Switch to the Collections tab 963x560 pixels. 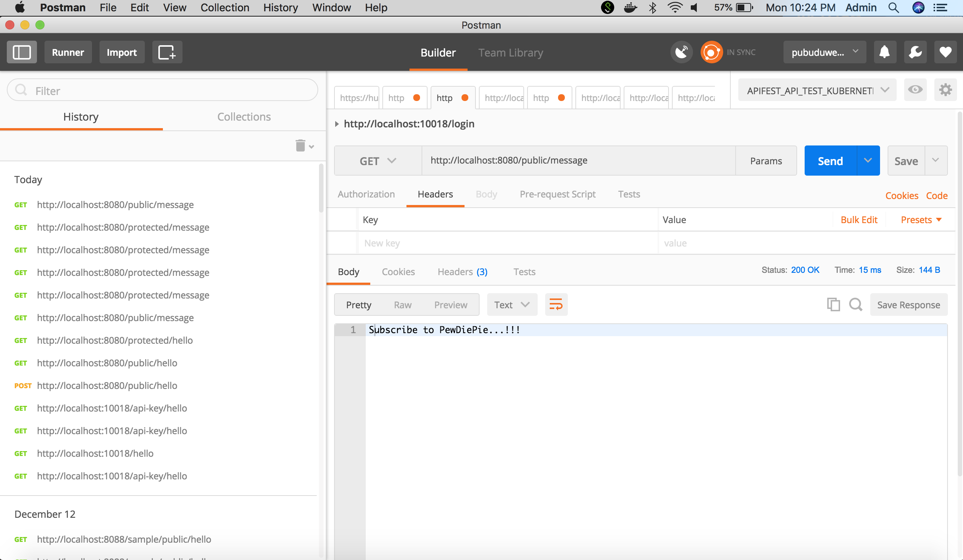[x=244, y=116]
